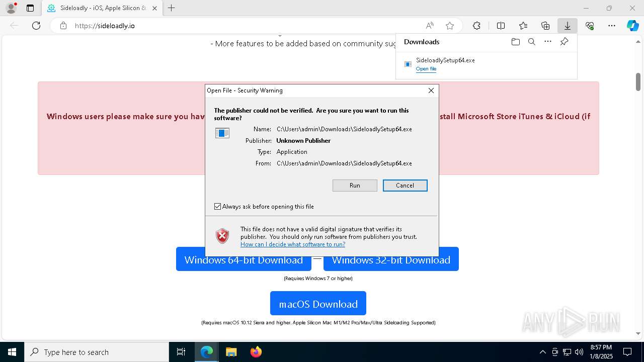Open How can I decide what software to run
644x362 pixels.
(293, 244)
